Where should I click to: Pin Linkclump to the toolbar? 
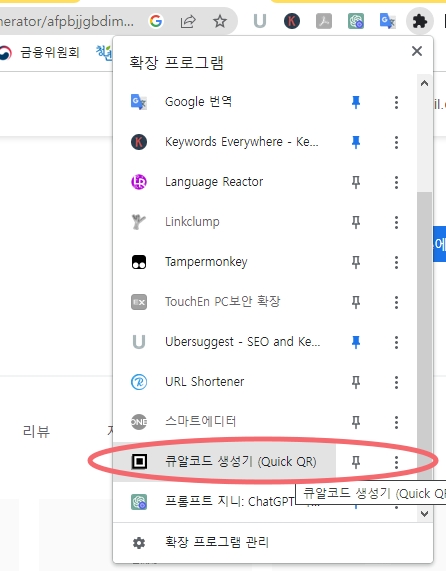[x=356, y=222]
